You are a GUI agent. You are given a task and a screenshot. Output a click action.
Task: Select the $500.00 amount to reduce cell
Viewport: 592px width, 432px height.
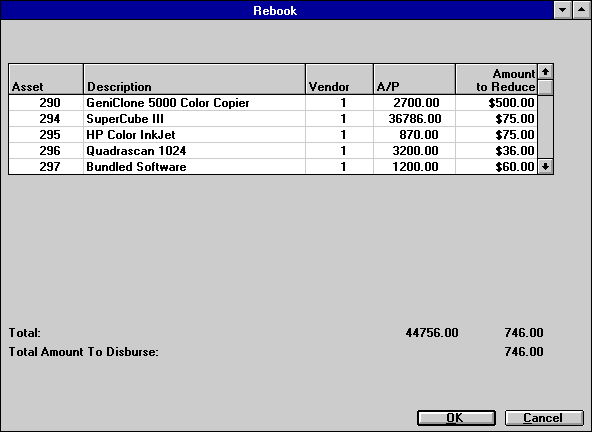(x=496, y=103)
